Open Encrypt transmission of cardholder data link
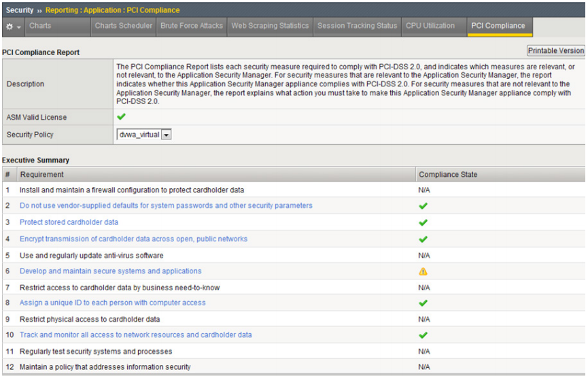 [x=133, y=239]
